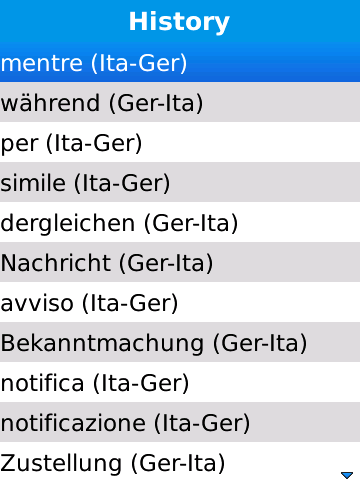Open the Nachricht (Ger-Ita) entry
Viewport: 360px width, 480px height.
[180, 262]
